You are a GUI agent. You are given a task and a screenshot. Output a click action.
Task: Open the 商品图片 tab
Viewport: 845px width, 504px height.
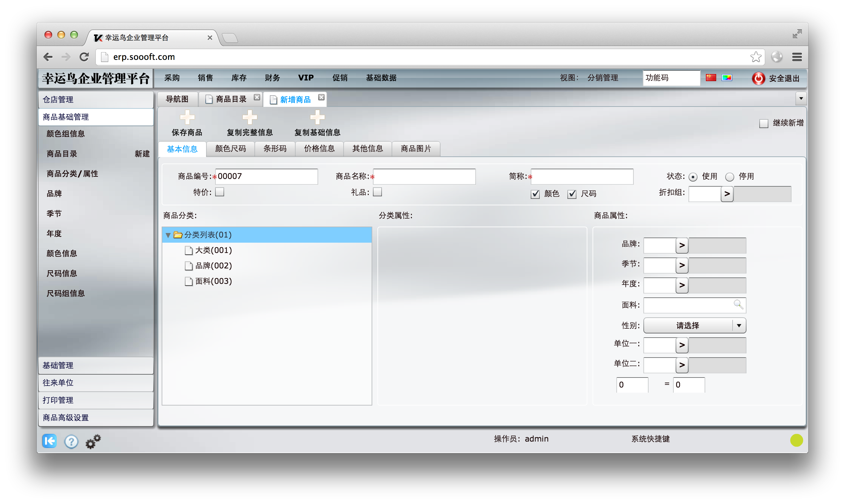point(416,149)
